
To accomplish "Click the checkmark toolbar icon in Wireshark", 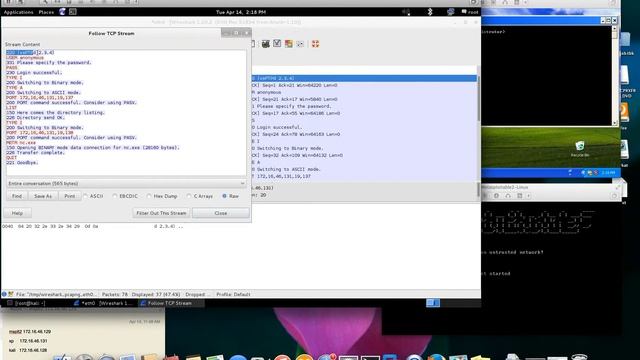I will pyautogui.click(x=277, y=43).
